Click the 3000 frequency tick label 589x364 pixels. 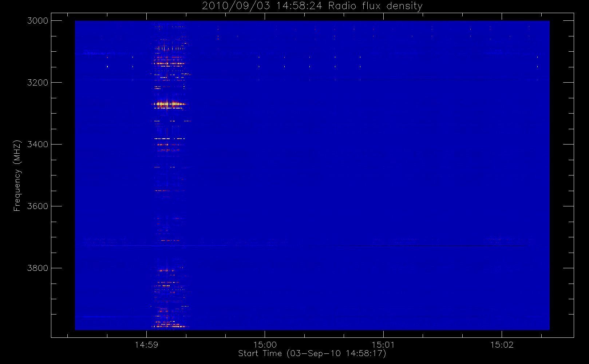[x=38, y=21]
